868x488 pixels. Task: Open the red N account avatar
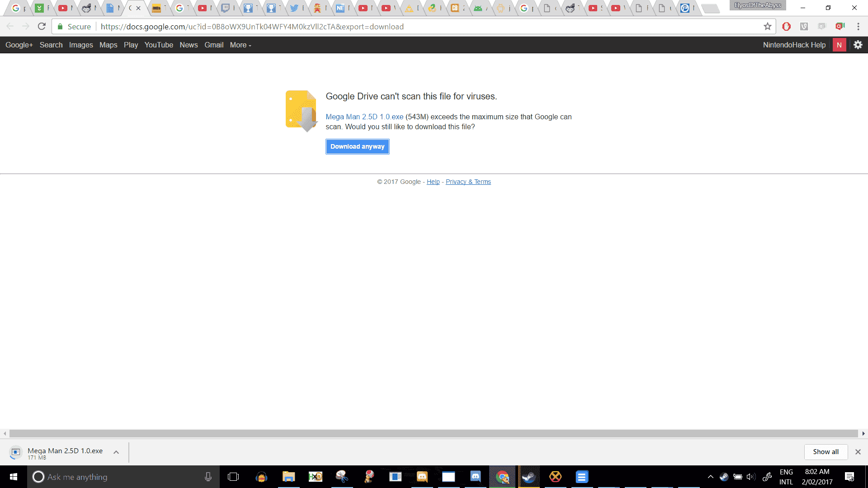coord(839,45)
